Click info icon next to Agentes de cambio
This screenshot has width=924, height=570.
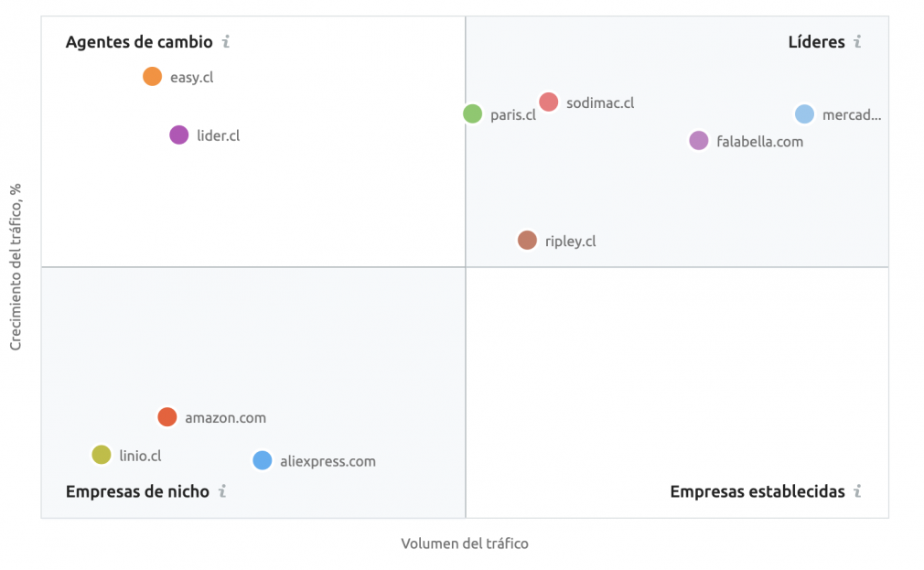(226, 42)
